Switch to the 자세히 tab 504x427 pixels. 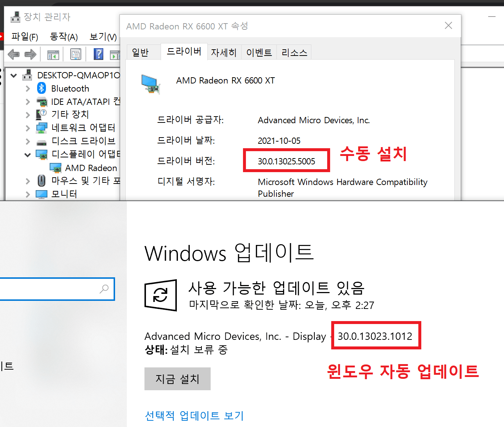pos(224,53)
